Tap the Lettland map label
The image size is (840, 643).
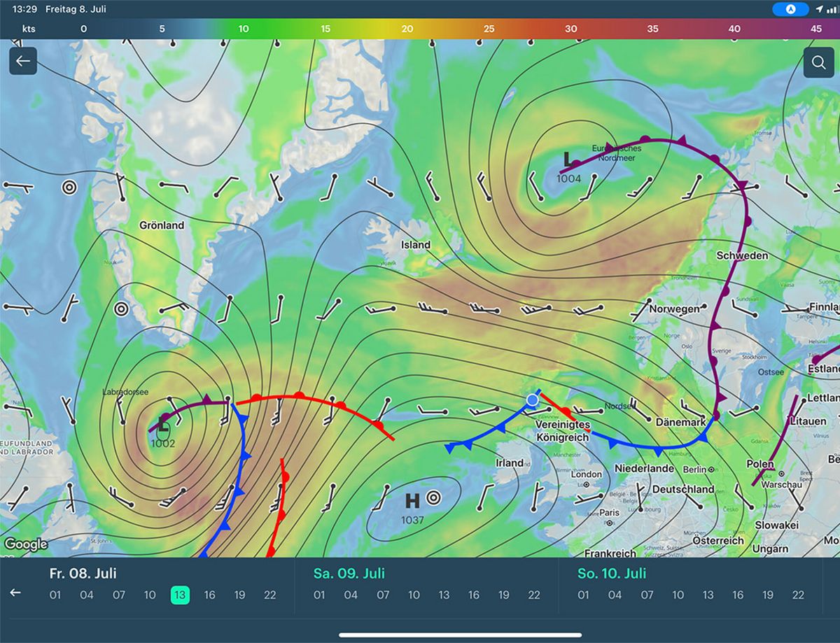coord(823,398)
